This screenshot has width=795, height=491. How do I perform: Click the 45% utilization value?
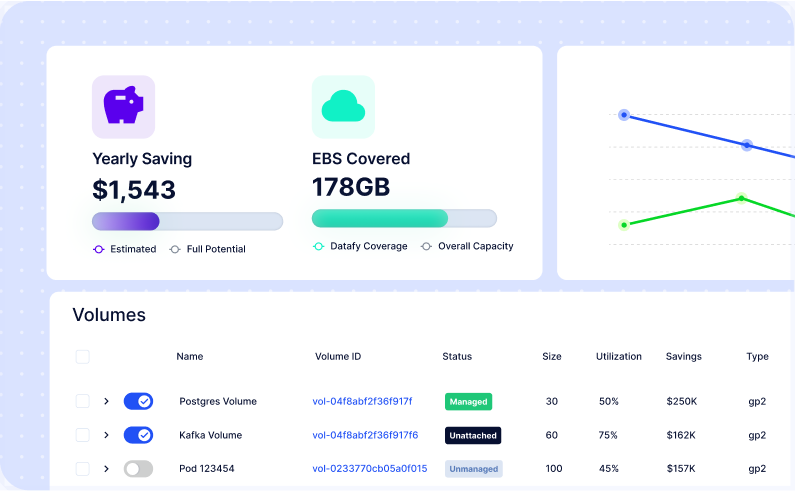pyautogui.click(x=609, y=469)
